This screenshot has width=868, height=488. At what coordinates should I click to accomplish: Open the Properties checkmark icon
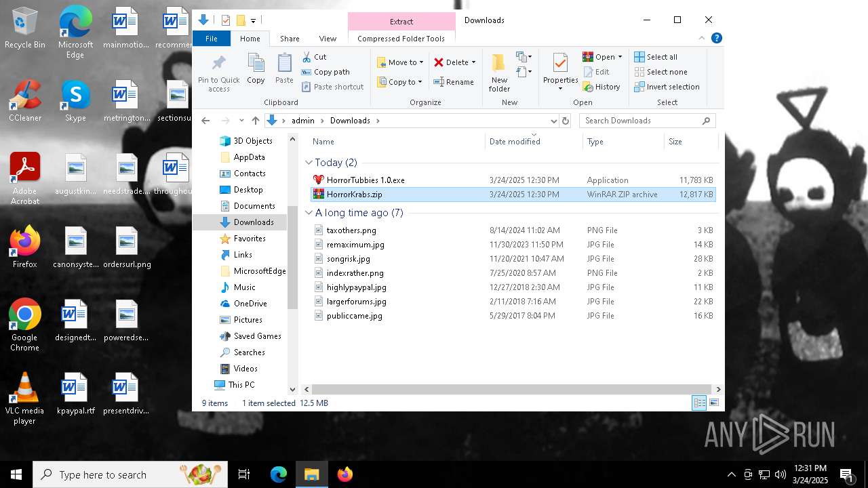tap(560, 63)
